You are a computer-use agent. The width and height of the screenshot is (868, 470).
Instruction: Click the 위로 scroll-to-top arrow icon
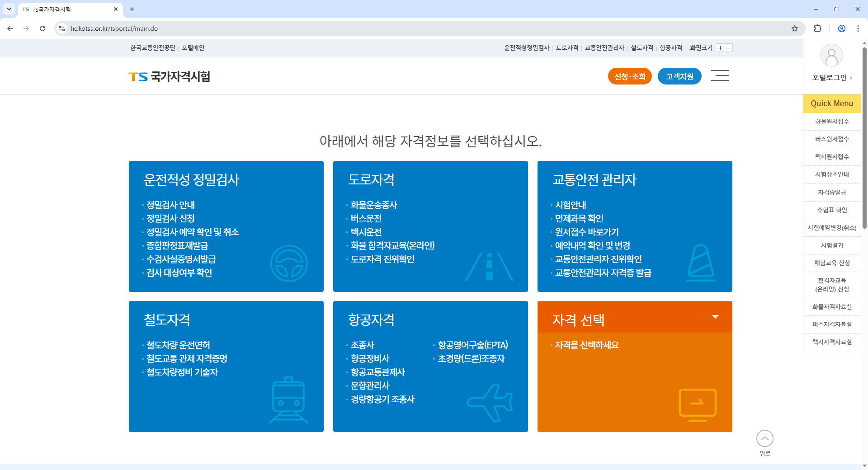[765, 438]
